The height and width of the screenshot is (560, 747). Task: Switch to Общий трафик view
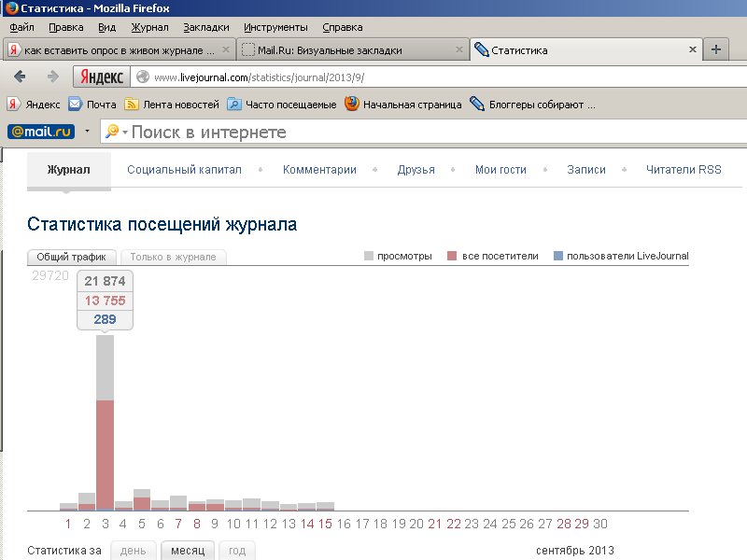click(72, 257)
